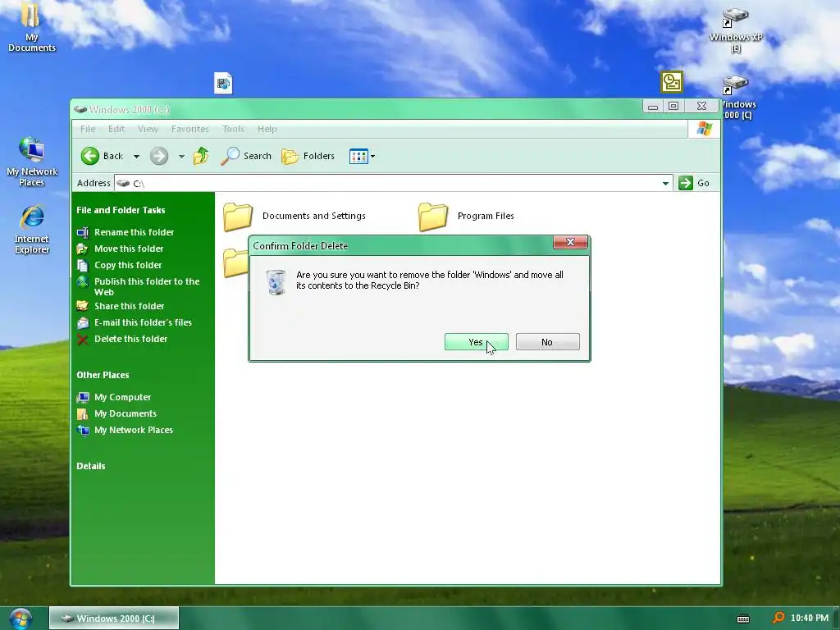Select the Outlook-style clock desktop icon

[672, 82]
